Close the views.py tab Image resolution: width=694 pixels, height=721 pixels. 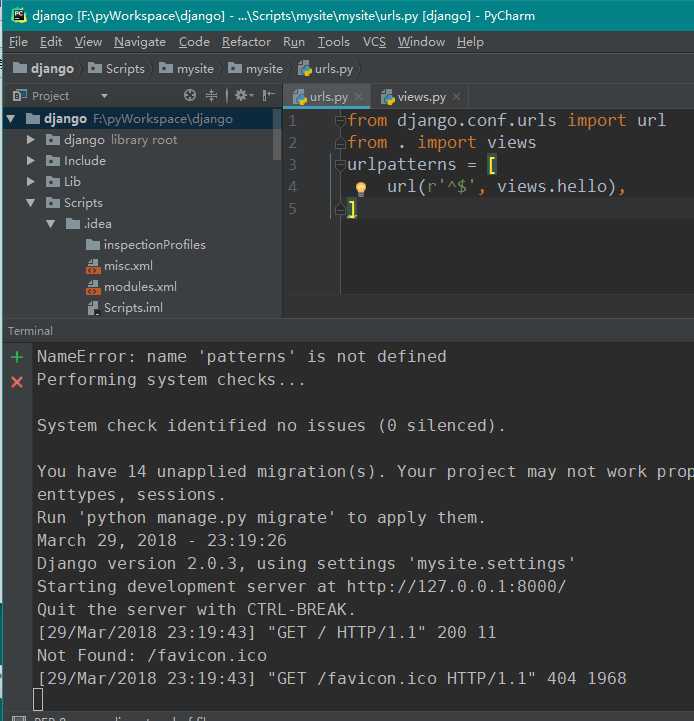coord(456,97)
